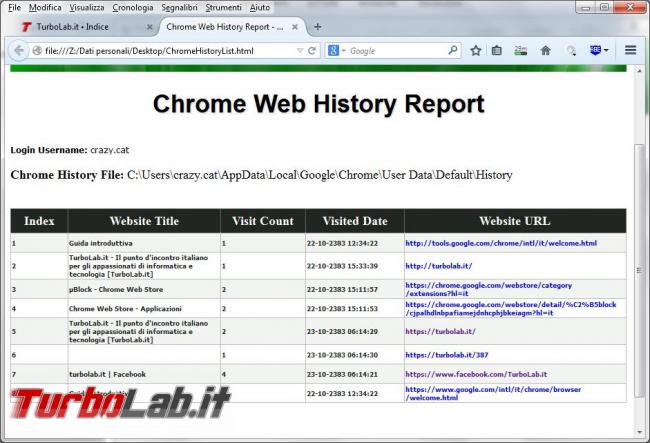This screenshot has height=443, width=650.
Task: Open the tools.google.com welcome.html link
Action: point(501,243)
